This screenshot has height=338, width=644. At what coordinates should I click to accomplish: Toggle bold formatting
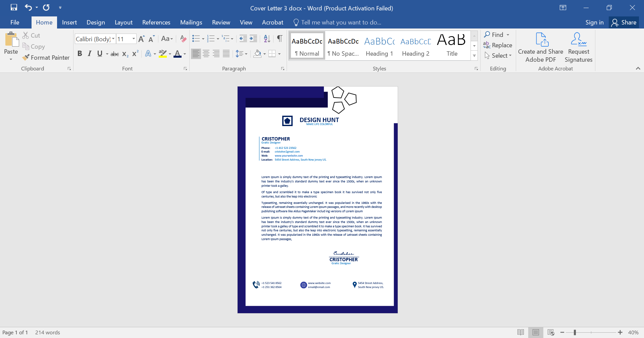pyautogui.click(x=80, y=53)
